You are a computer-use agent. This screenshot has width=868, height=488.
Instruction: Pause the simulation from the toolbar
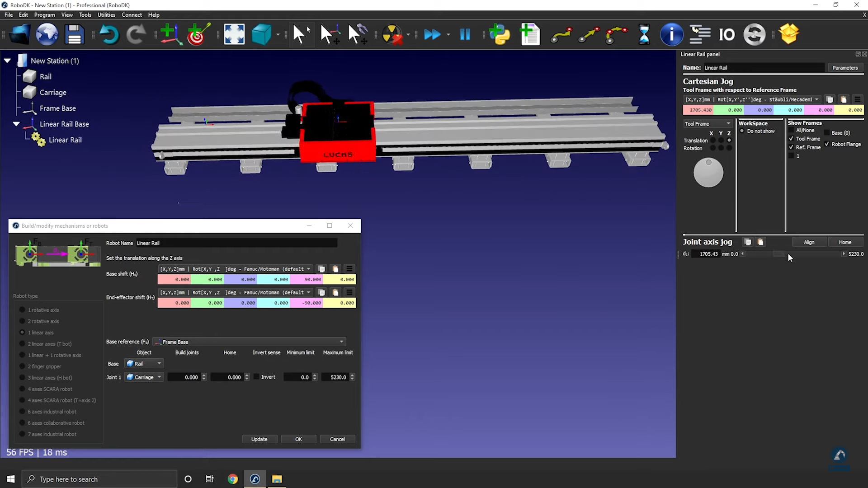pos(465,34)
